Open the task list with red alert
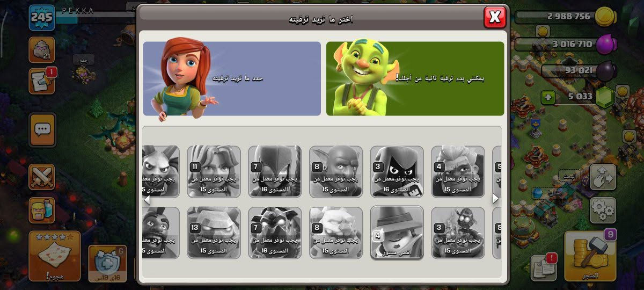This screenshot has width=644, height=290. point(543,267)
